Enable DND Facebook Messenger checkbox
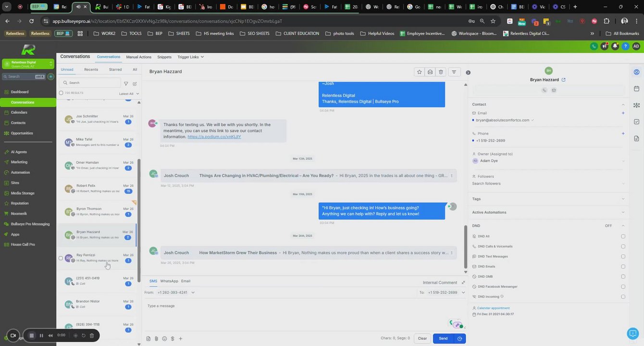This screenshot has width=644, height=346. click(623, 287)
